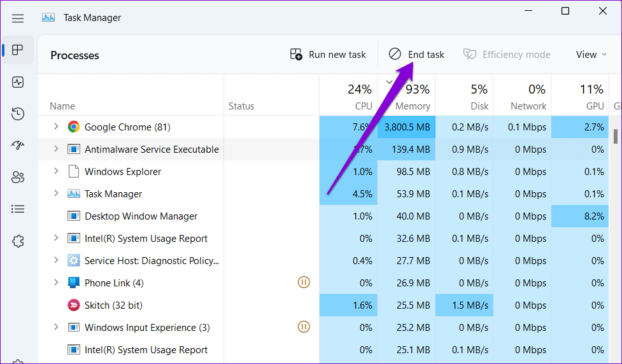
Task: Click Run new task
Action: pyautogui.click(x=328, y=54)
